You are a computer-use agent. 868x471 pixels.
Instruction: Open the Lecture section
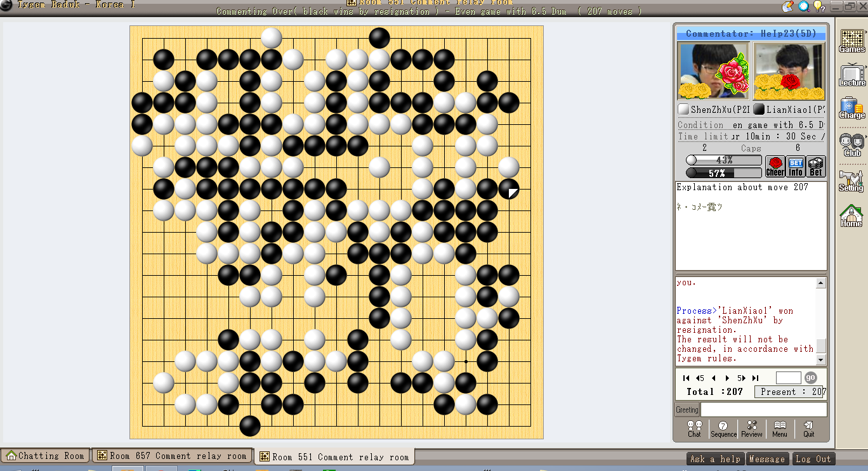852,75
